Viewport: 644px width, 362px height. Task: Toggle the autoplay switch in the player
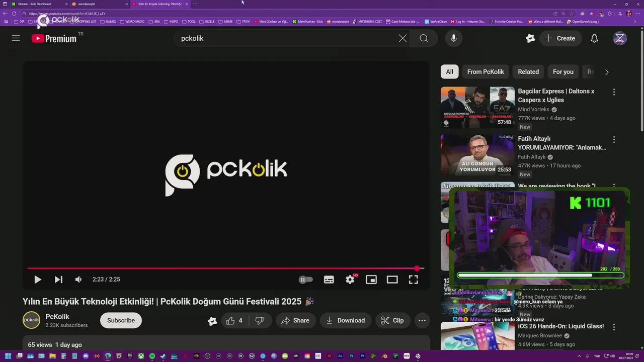coord(305,280)
